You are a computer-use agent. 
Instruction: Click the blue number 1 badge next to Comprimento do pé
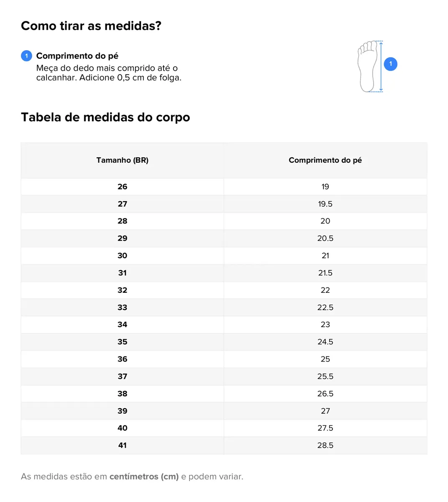coord(26,56)
